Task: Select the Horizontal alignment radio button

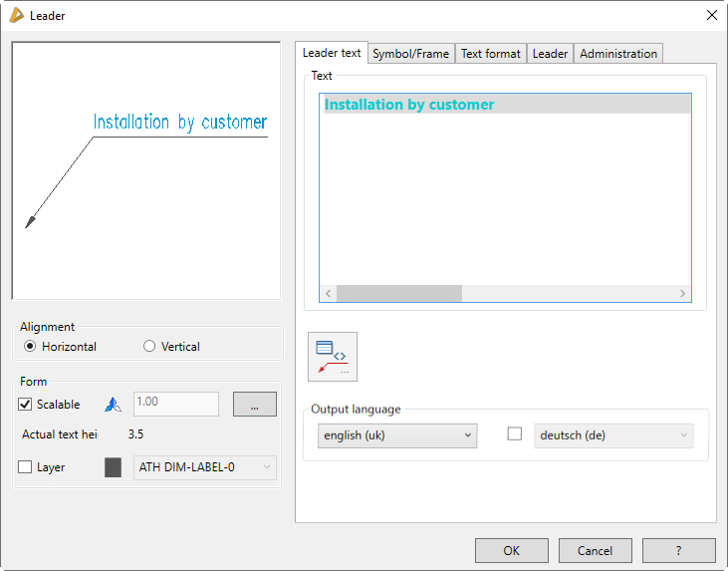Action: [30, 347]
